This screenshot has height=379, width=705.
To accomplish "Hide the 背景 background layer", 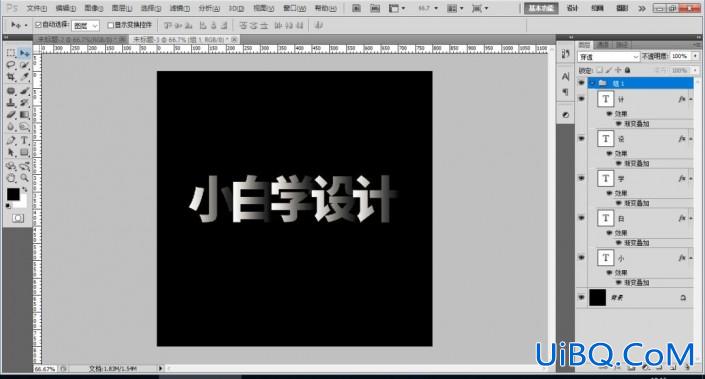I will [581, 297].
